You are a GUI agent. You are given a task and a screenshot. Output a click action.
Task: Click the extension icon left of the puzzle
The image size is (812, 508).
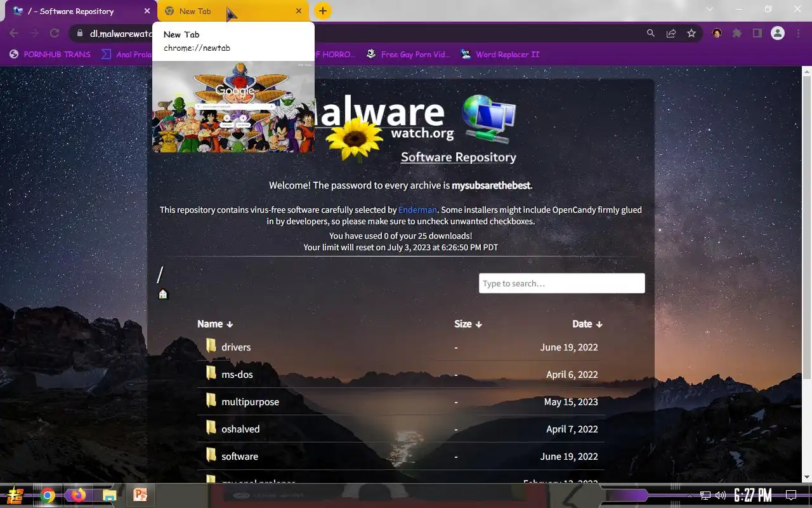click(x=717, y=34)
